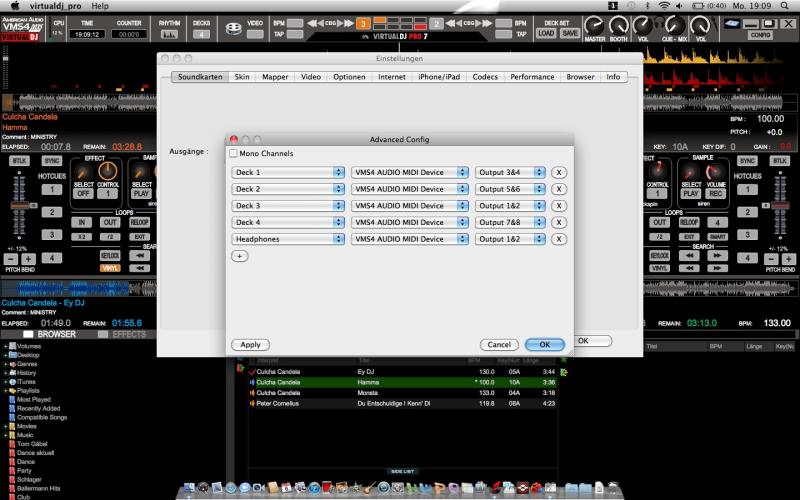Open device dropdown in Headphones row

[x=410, y=239]
